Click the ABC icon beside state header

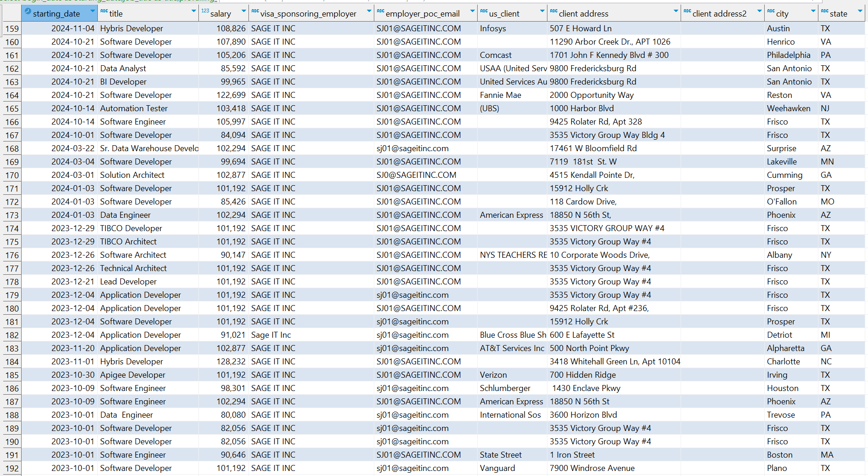tap(825, 11)
